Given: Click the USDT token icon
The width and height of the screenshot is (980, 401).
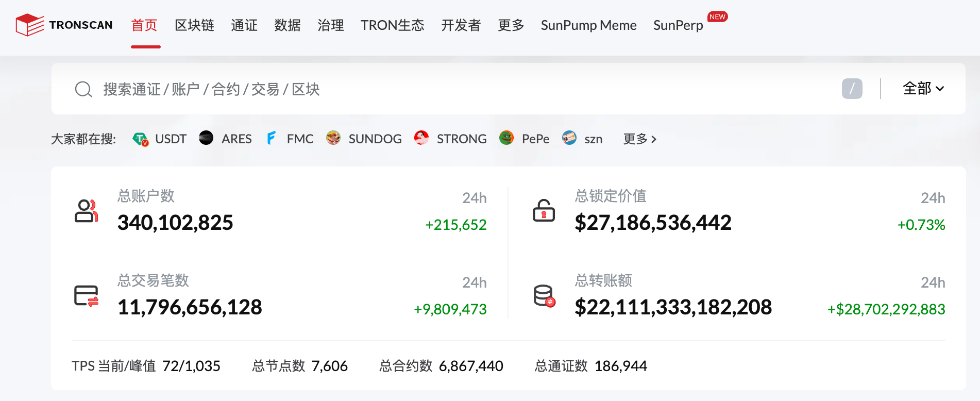Looking at the screenshot, I should pyautogui.click(x=140, y=139).
